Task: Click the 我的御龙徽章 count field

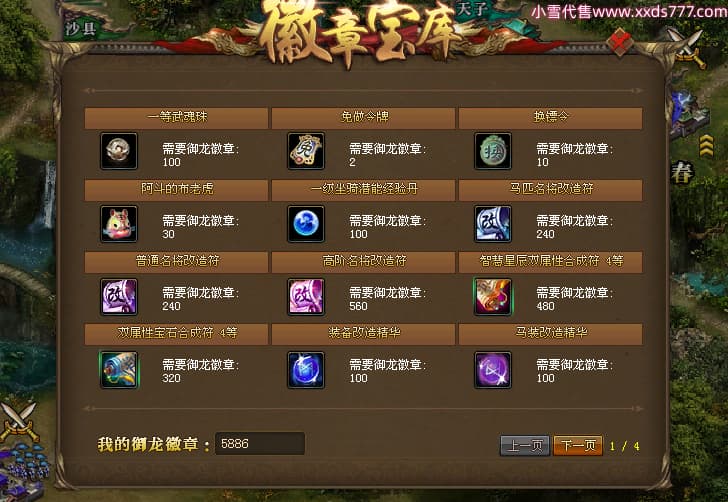Action: pos(260,443)
